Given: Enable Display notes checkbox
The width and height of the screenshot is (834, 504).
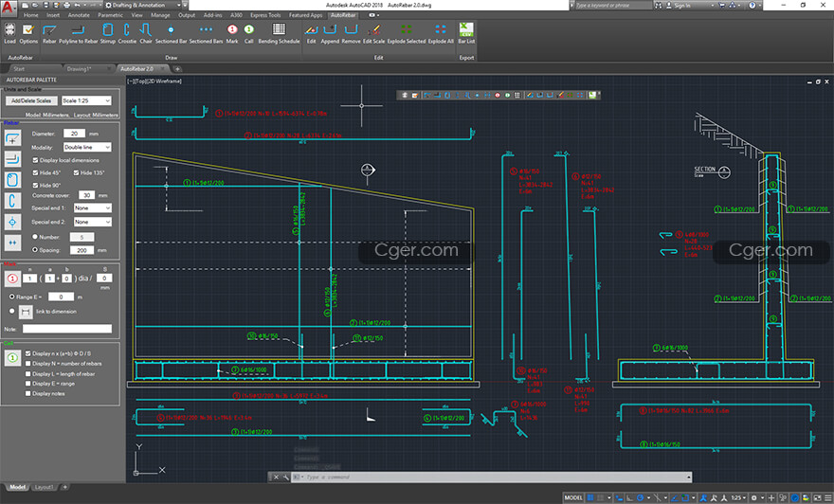Looking at the screenshot, I should [x=27, y=393].
